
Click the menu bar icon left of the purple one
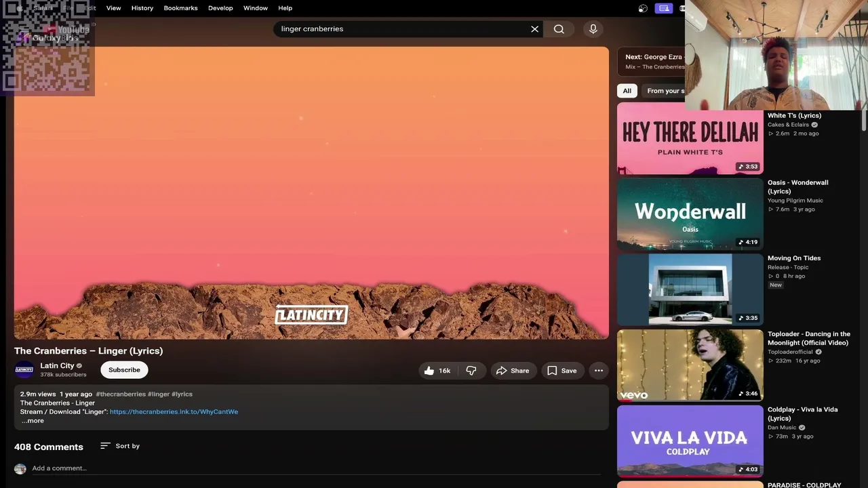643,8
